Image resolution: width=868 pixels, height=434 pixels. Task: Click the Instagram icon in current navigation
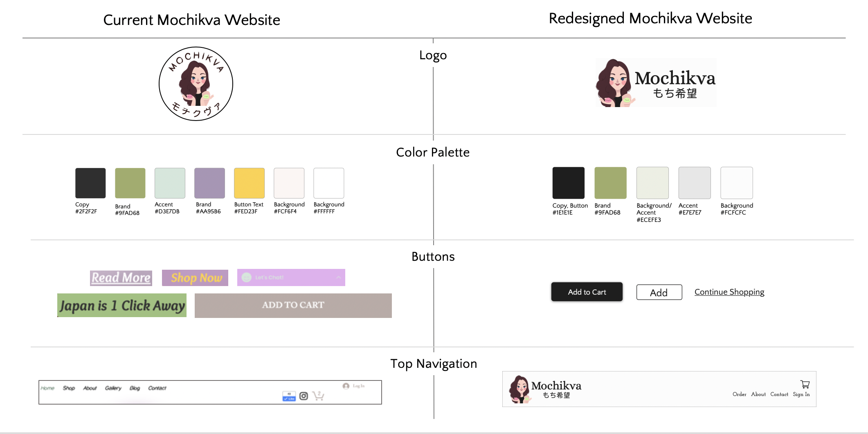point(304,396)
